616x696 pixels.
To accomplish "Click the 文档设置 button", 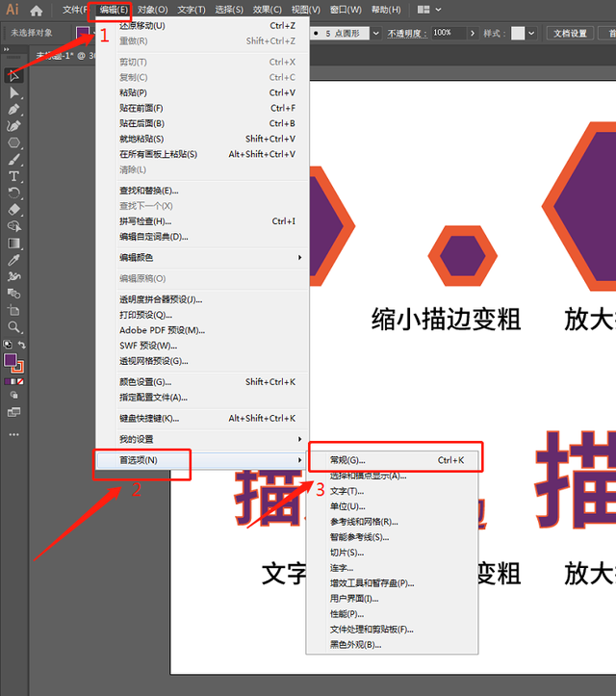I will [x=571, y=34].
